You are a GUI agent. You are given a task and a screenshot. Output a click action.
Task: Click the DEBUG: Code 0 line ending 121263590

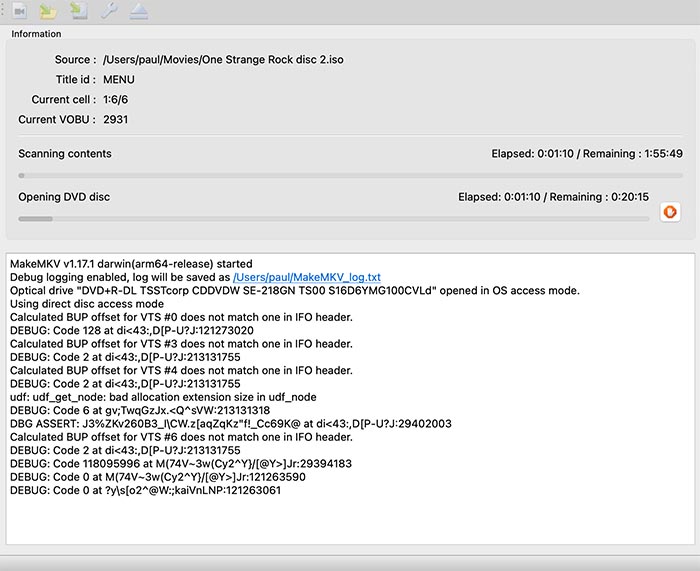click(x=158, y=477)
